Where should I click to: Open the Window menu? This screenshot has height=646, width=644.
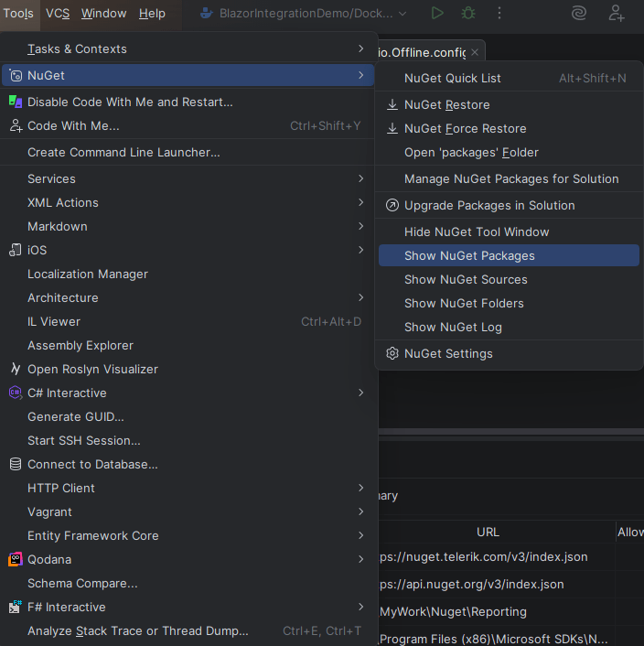pyautogui.click(x=103, y=14)
